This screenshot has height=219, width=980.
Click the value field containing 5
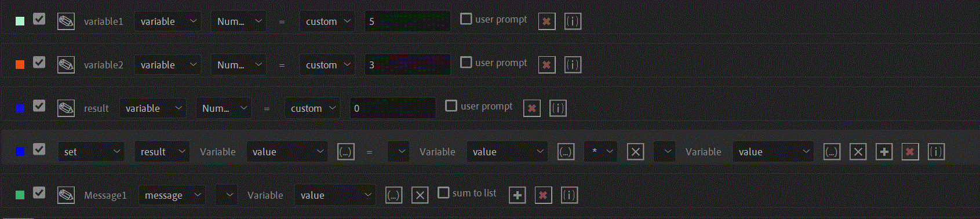(407, 21)
